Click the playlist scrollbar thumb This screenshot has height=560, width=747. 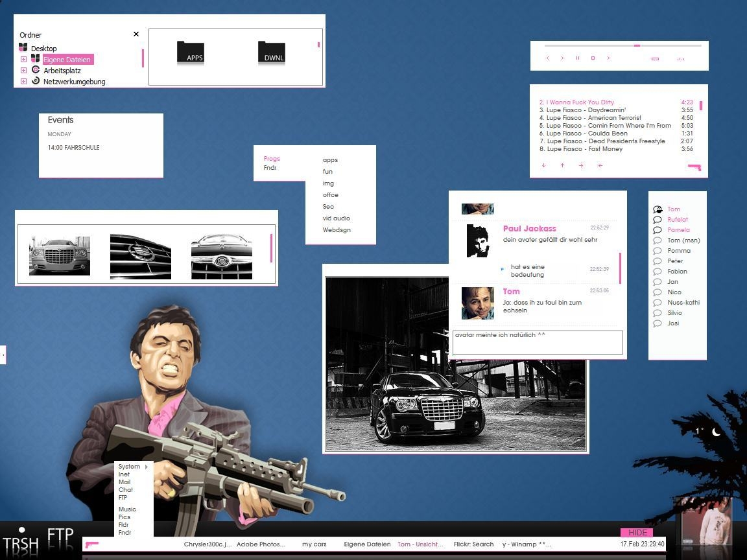point(701,105)
